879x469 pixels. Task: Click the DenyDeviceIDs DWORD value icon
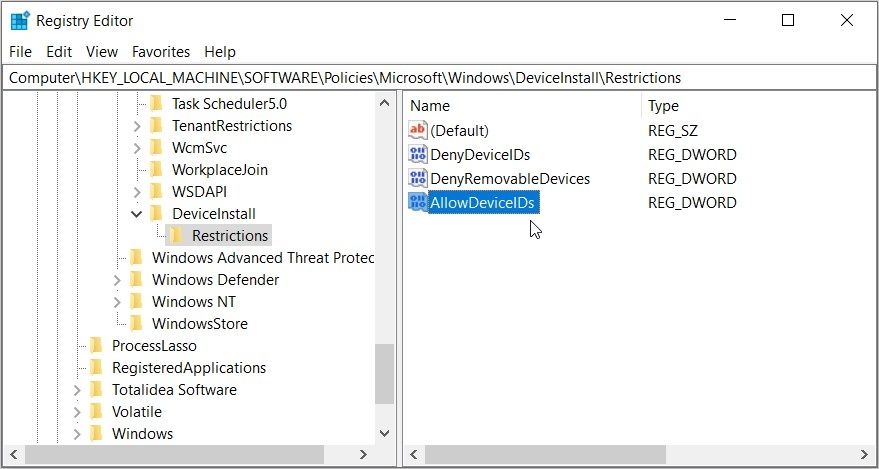418,154
